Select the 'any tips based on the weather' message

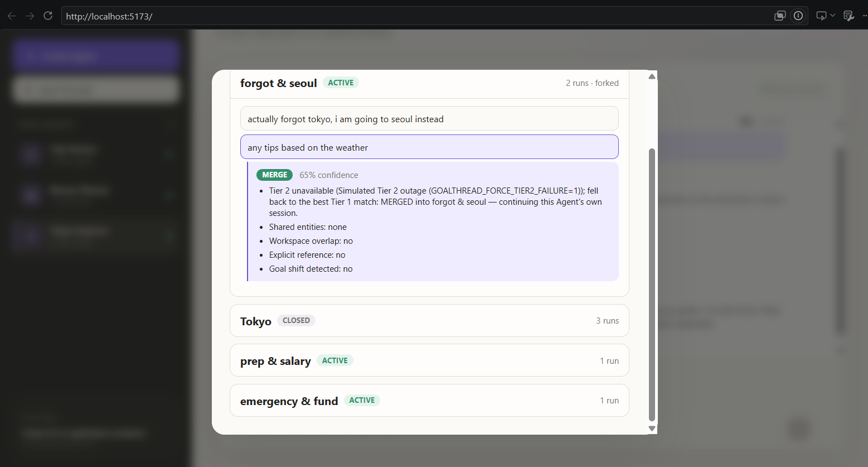pos(429,147)
